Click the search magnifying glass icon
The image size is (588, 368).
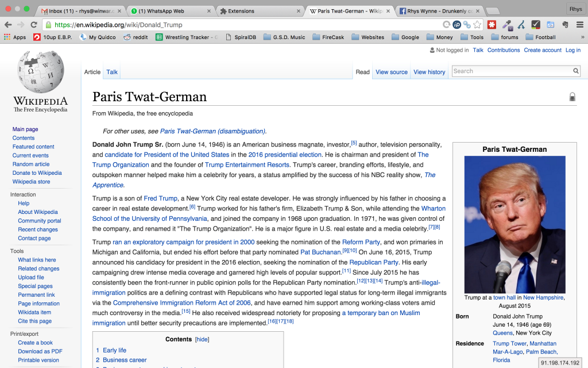click(x=575, y=71)
